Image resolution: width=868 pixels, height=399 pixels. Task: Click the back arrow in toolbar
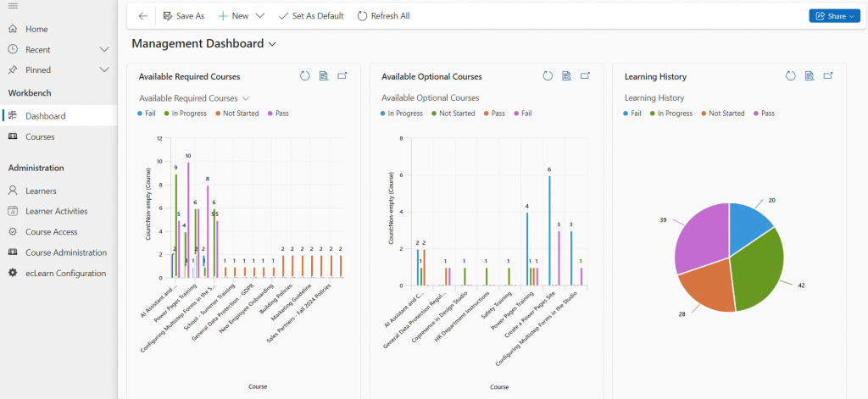pos(142,16)
